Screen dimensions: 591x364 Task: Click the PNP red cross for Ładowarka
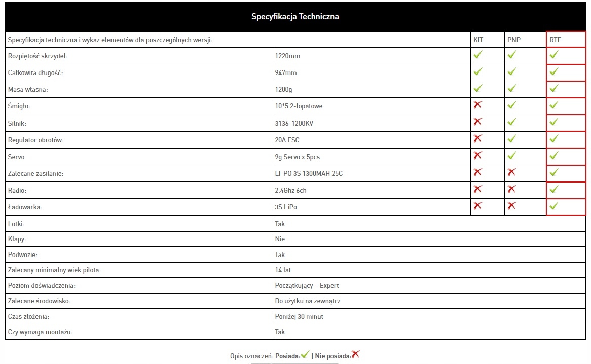(x=512, y=206)
